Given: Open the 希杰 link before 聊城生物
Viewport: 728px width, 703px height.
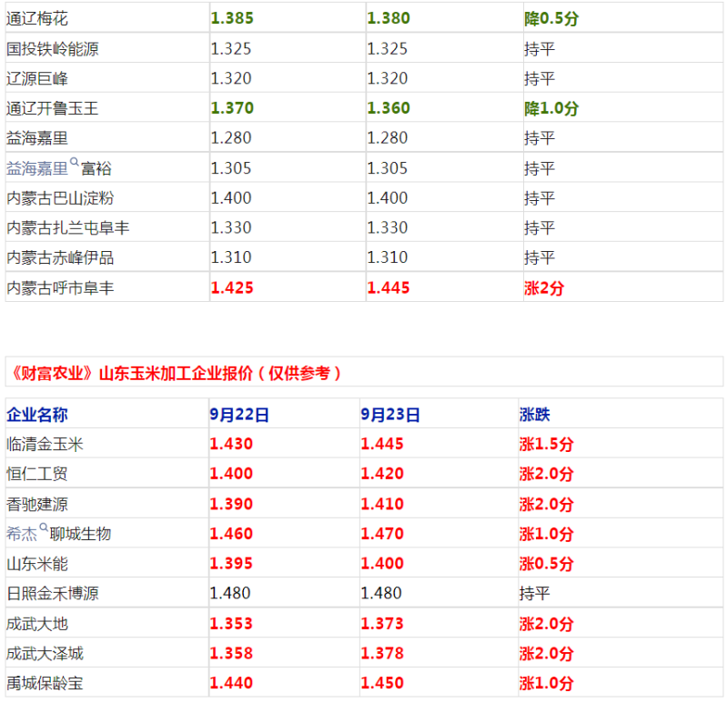Looking at the screenshot, I should (22, 534).
